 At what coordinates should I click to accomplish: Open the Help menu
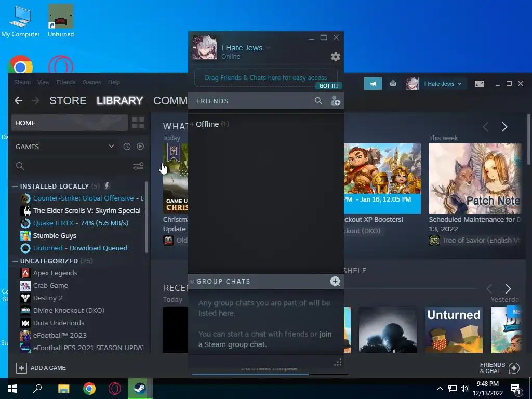(114, 82)
